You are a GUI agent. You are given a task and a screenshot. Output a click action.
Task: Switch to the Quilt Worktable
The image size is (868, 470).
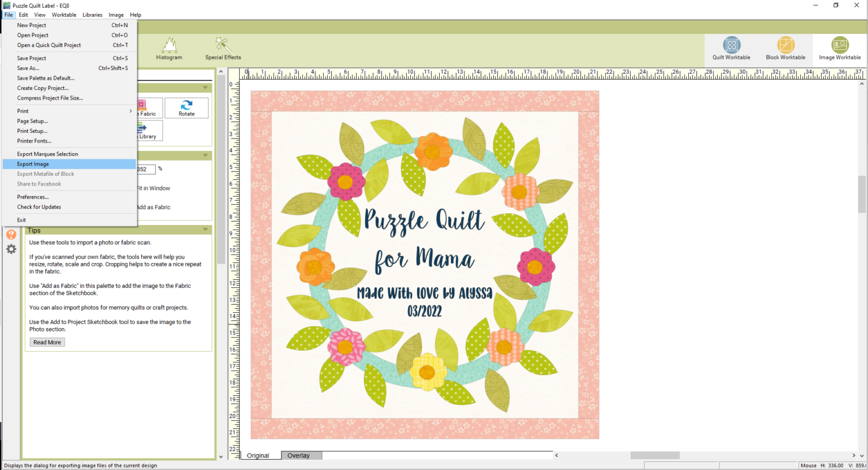731,49
